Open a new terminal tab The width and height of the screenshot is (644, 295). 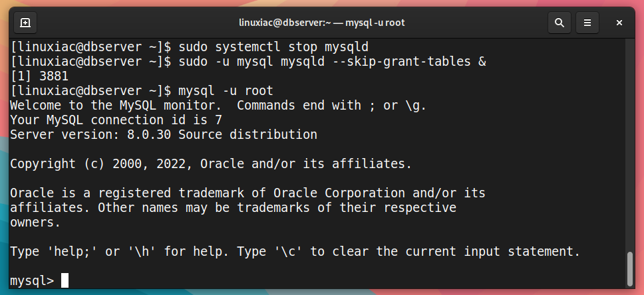[x=25, y=23]
